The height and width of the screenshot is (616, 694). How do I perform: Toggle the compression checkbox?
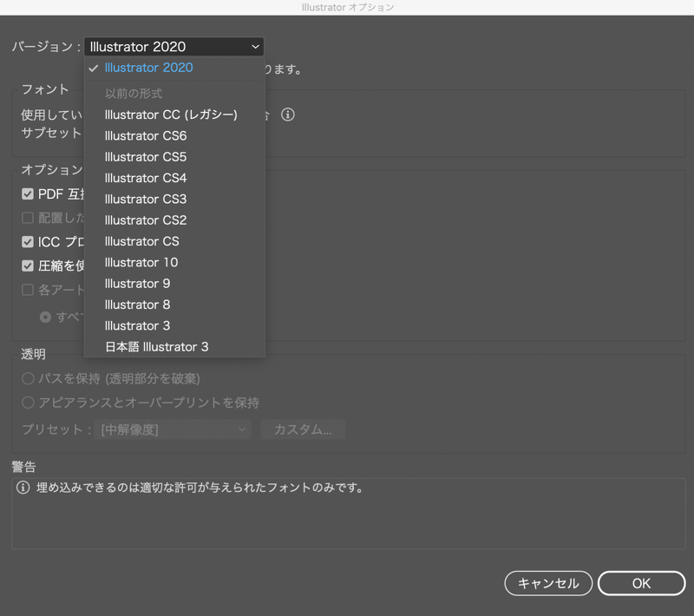click(x=28, y=266)
